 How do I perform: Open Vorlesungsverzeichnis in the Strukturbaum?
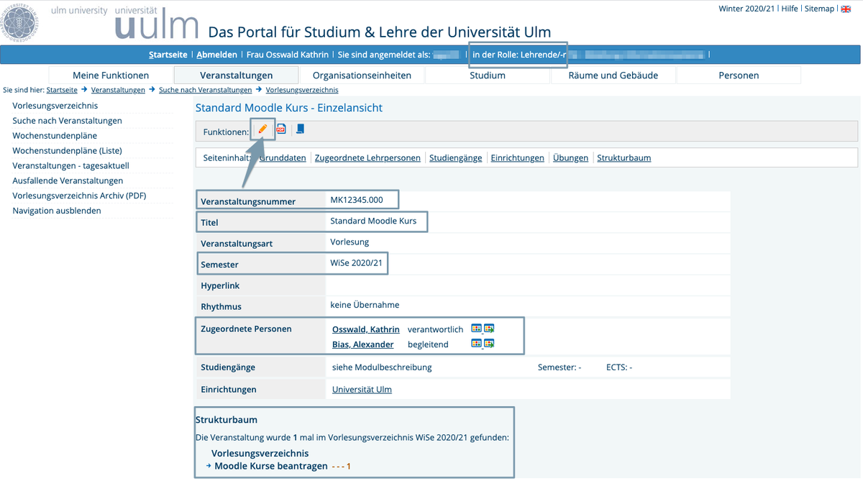(x=260, y=453)
